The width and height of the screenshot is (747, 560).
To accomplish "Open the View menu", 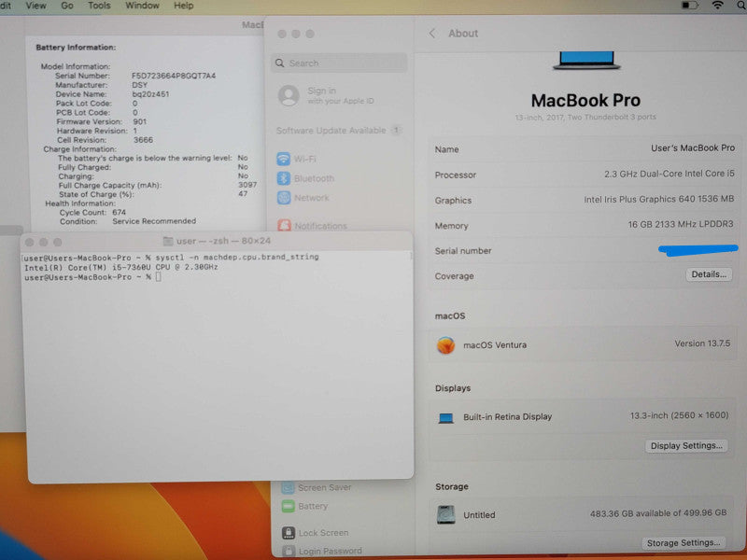I will [x=35, y=6].
